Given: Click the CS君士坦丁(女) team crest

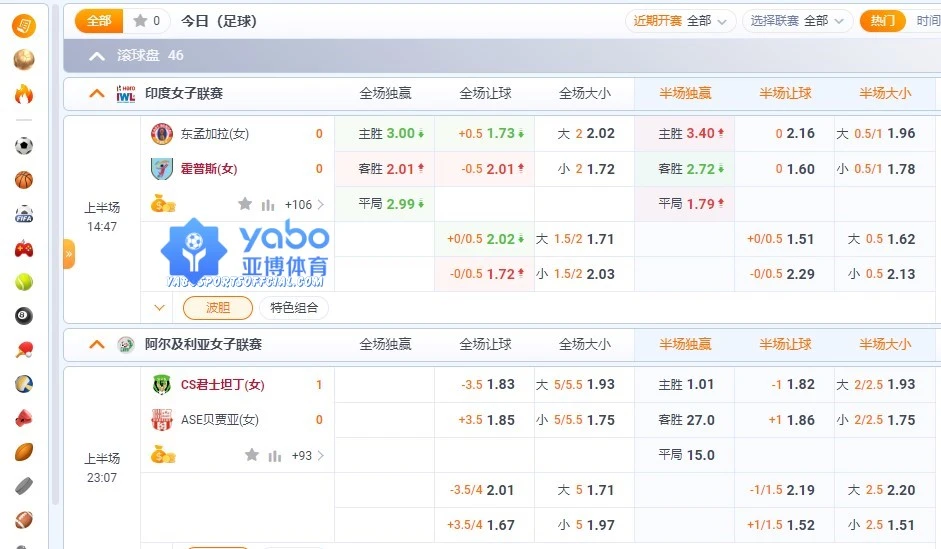Looking at the screenshot, I should click(x=162, y=385).
